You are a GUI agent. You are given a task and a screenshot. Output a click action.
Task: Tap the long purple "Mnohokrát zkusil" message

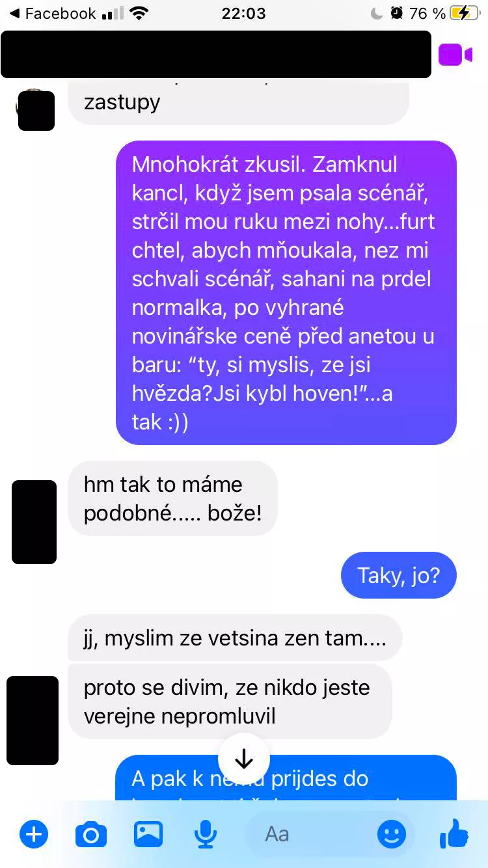pyautogui.click(x=286, y=293)
